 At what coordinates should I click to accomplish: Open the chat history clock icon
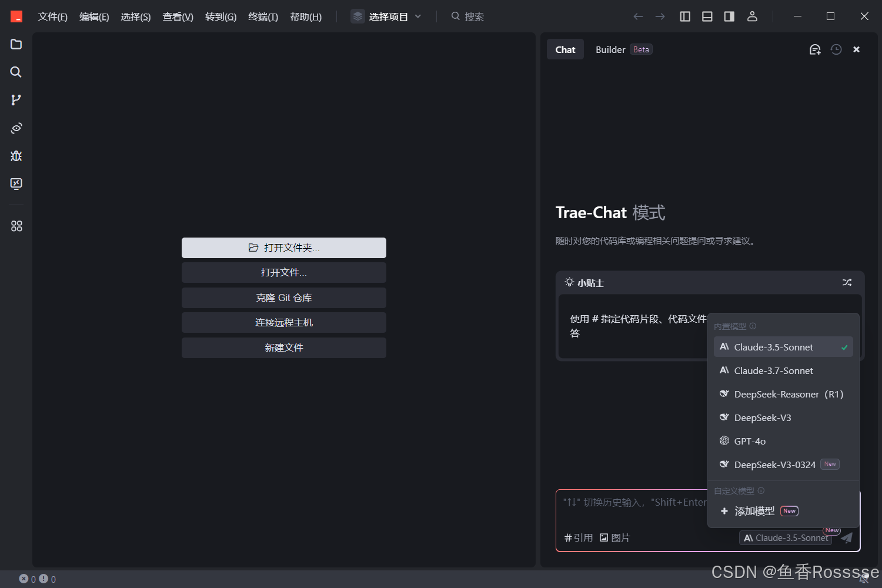[836, 49]
